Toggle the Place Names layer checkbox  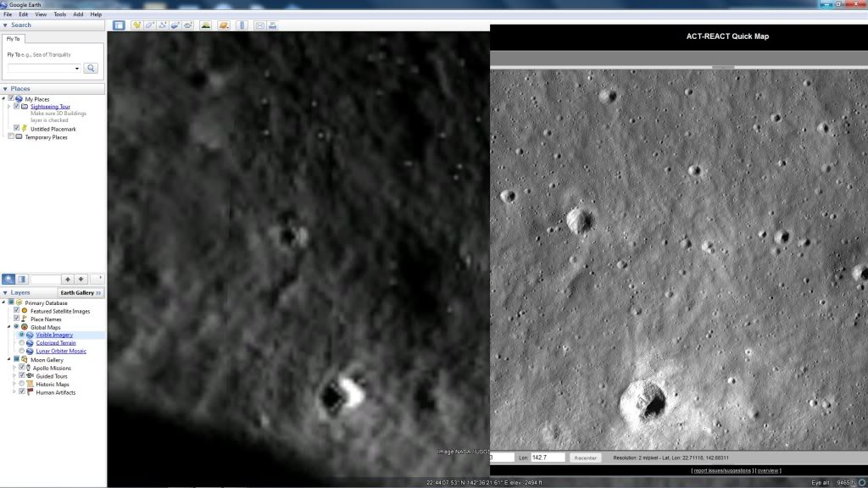[17, 319]
